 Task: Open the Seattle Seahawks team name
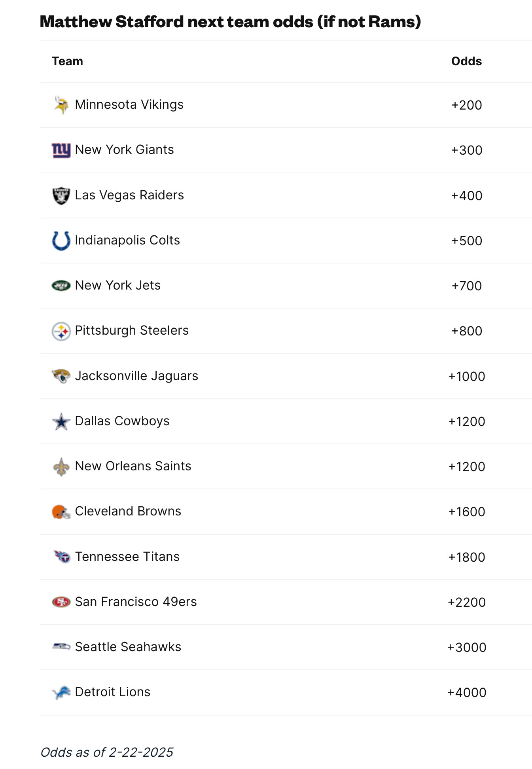click(x=128, y=647)
